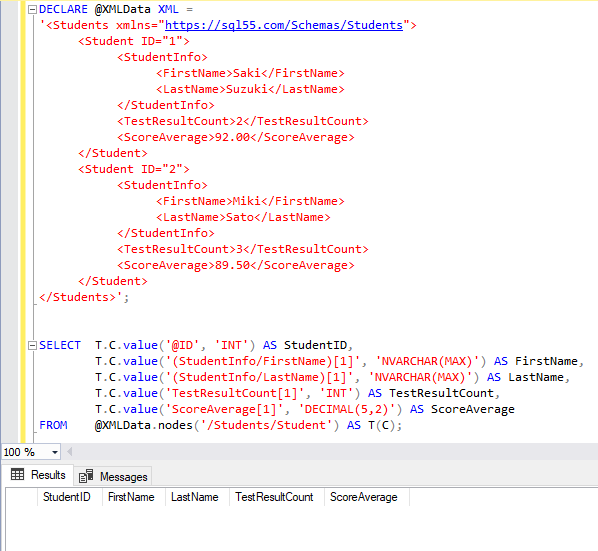Click the ScoreAverage 89.50 XML line

click(236, 265)
